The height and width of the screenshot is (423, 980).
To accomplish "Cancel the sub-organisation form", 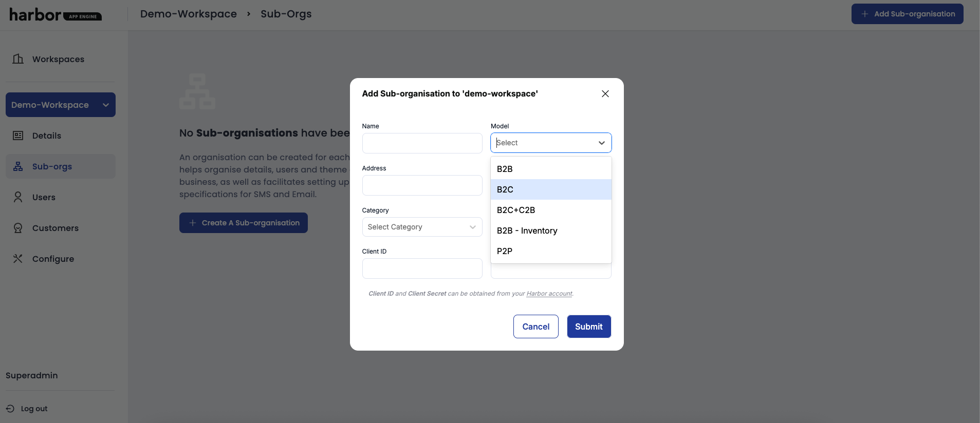I will pyautogui.click(x=535, y=326).
